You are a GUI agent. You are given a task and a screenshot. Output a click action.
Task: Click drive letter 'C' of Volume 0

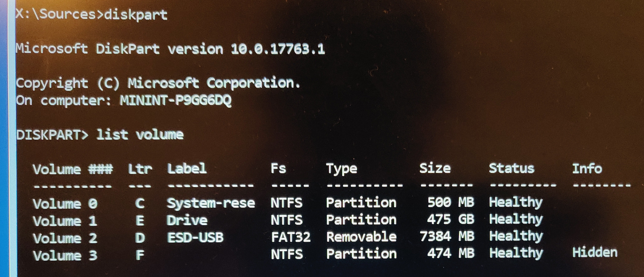click(140, 203)
